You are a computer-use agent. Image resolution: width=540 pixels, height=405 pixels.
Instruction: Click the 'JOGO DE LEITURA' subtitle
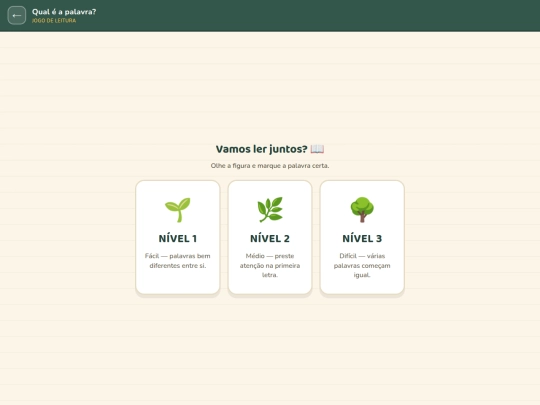point(54,21)
